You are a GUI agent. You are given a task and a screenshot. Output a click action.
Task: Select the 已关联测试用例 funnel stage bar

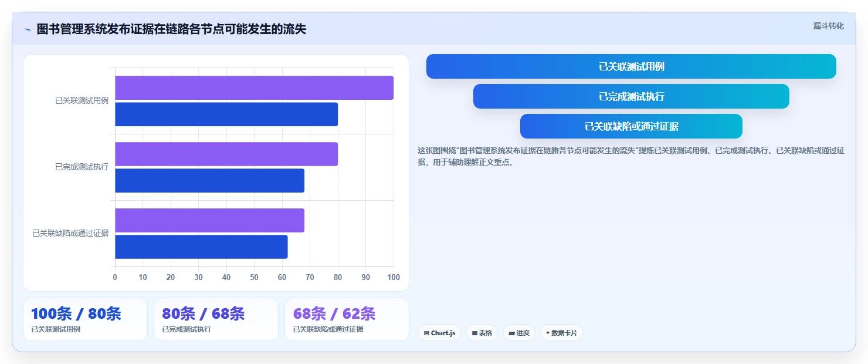point(631,66)
